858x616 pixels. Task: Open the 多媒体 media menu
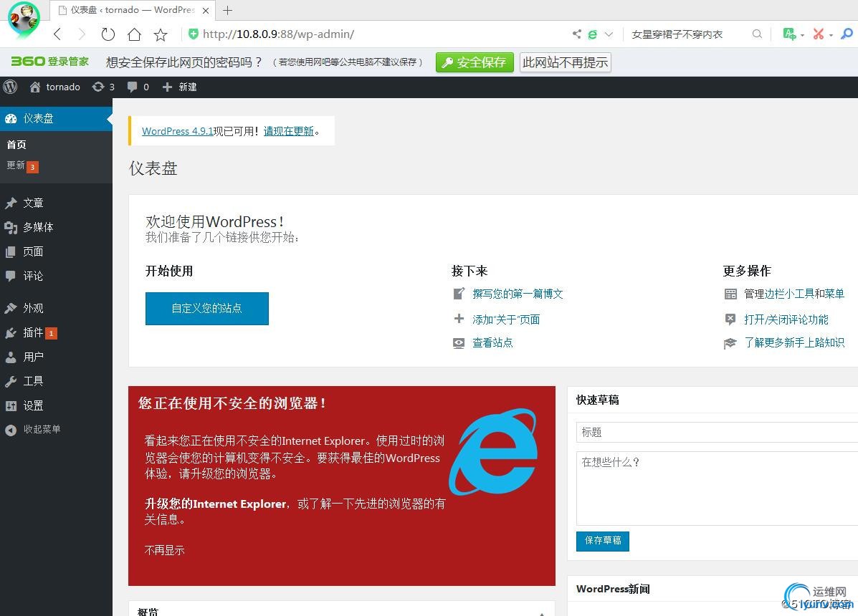(56, 227)
